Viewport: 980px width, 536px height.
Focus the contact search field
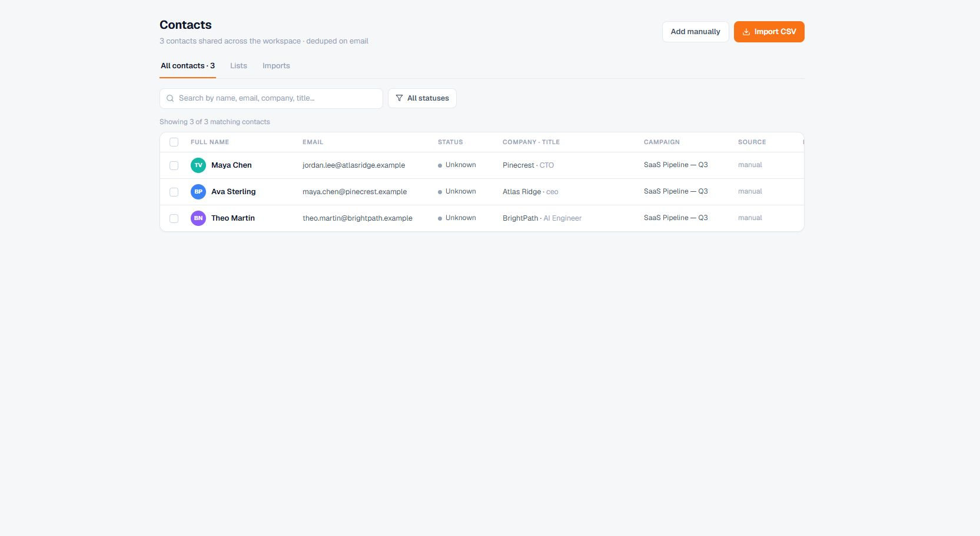tap(271, 98)
